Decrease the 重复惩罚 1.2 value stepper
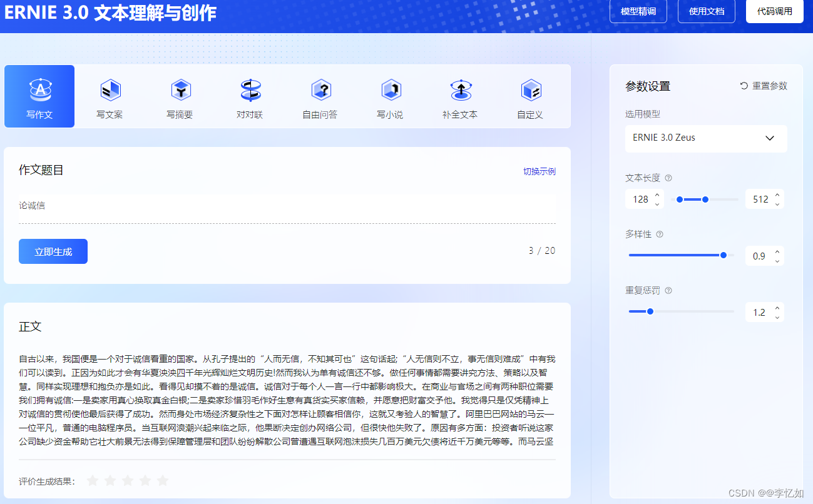Viewport: 813px width, 504px height. point(777,317)
